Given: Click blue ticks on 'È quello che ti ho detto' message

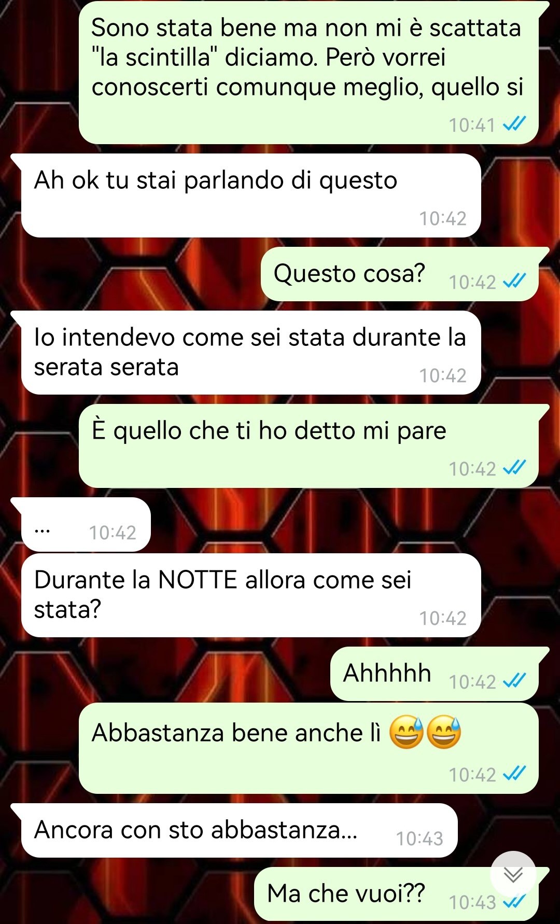Looking at the screenshot, I should point(515,467).
